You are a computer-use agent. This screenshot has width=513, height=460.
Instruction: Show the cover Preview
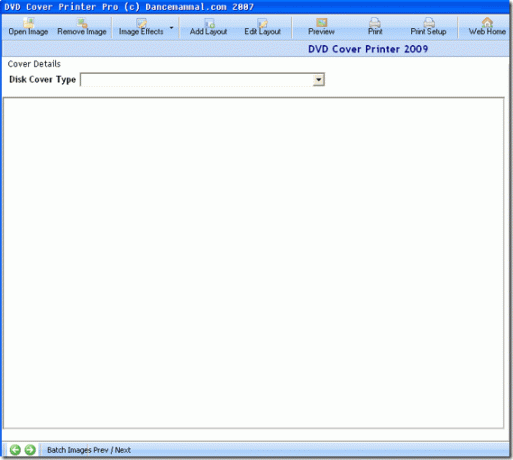321,27
